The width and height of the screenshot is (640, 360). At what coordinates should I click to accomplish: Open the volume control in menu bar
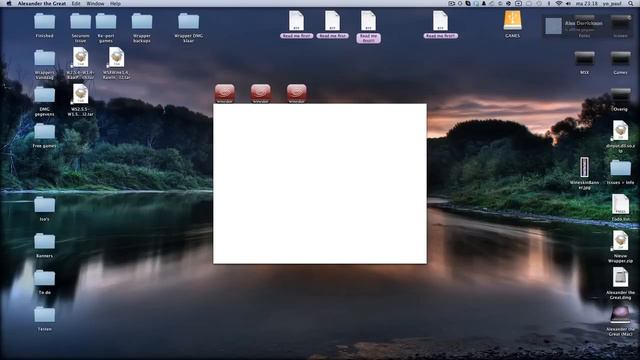click(x=568, y=3)
